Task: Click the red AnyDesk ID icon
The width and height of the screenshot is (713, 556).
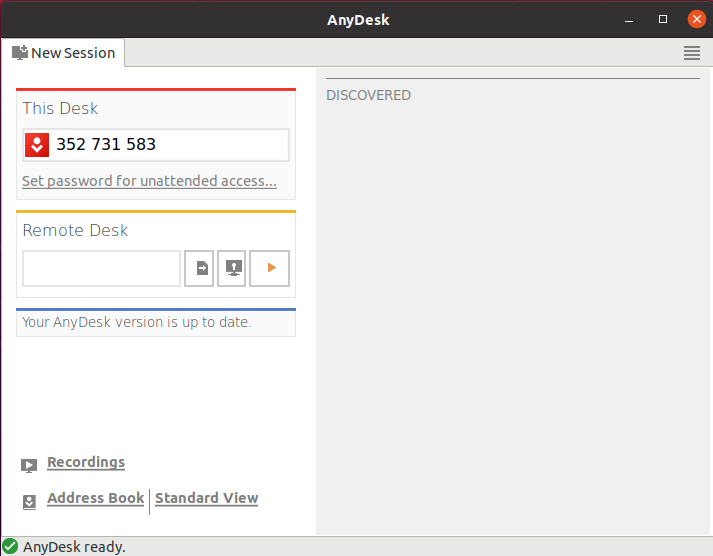Action: pyautogui.click(x=37, y=145)
